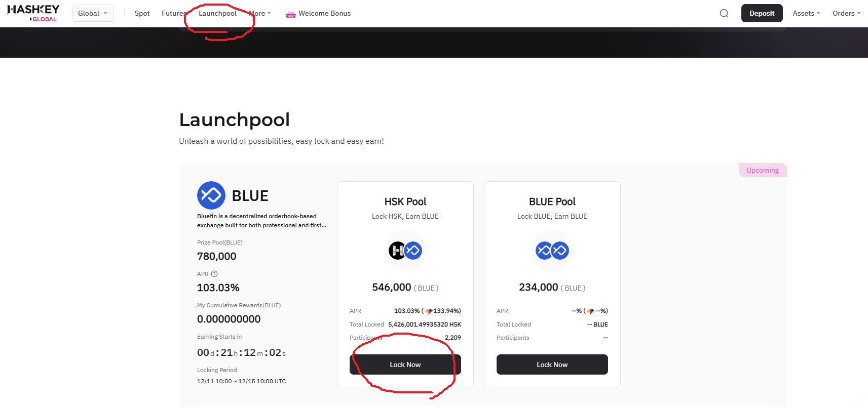Image resolution: width=868 pixels, height=407 pixels.
Task: Click the Upcoming status tag
Action: [x=763, y=170]
